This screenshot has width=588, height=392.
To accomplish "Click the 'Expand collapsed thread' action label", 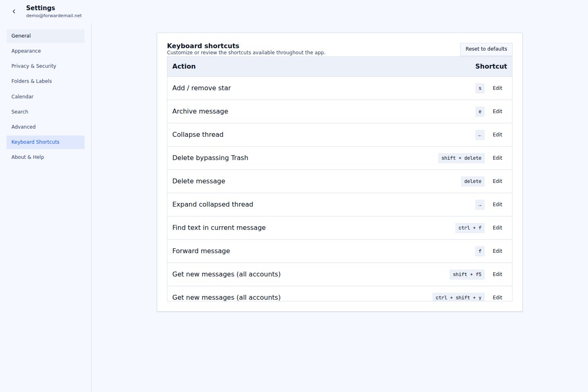I will pos(213,205).
